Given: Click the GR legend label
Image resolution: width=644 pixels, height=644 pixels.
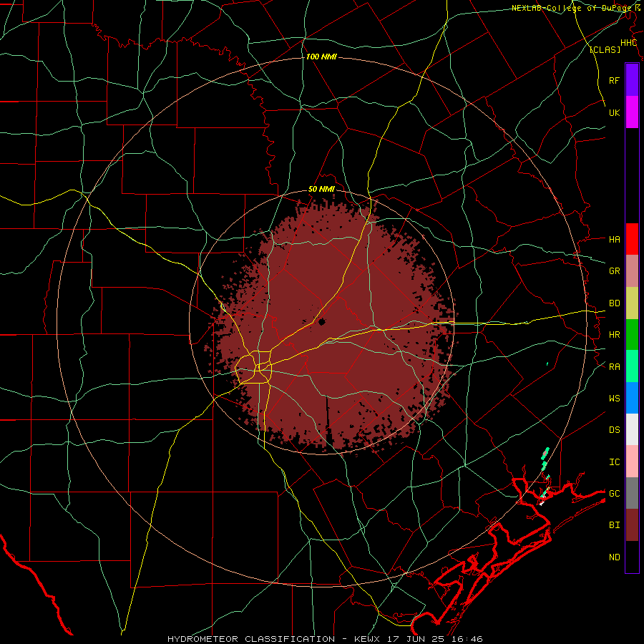Looking at the screenshot, I should pos(614,271).
